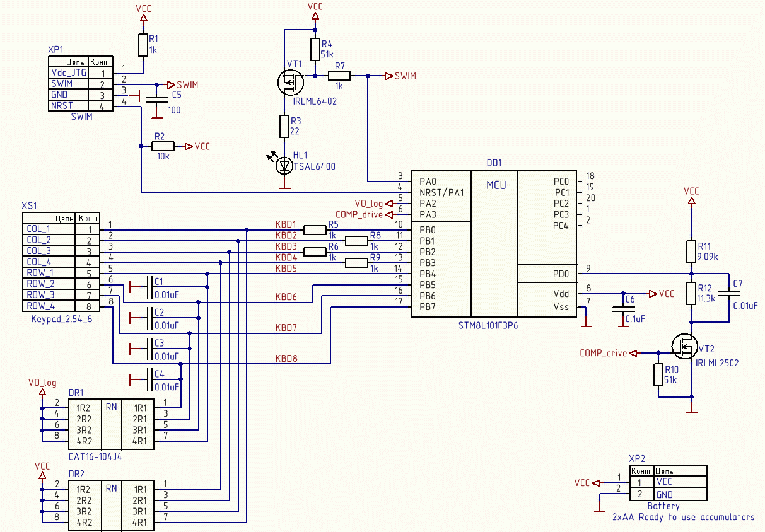This screenshot has width=765, height=532.
Task: Click the Vdd pin label on MCU
Action: pos(561,294)
